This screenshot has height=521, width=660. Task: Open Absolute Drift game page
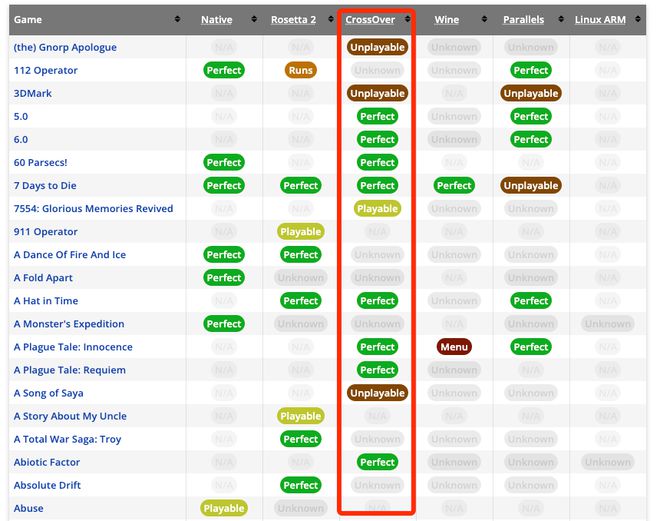[47, 485]
